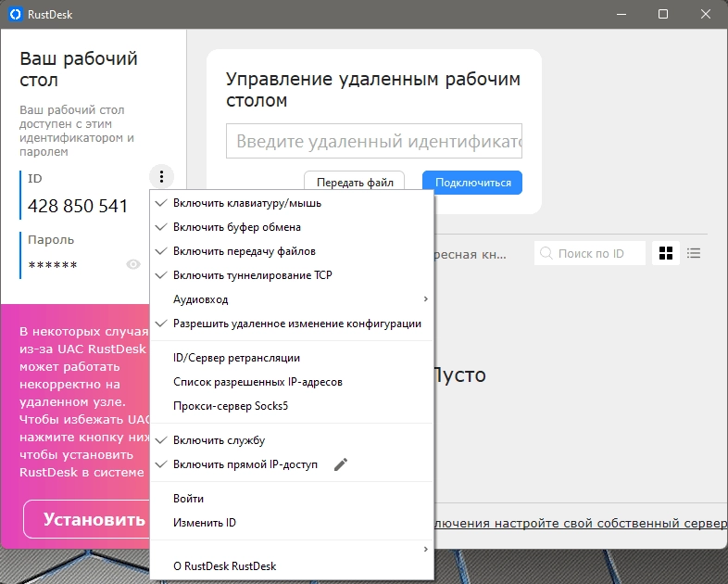
Task: Toggle Включить передачу файлов option
Action: [x=292, y=251]
